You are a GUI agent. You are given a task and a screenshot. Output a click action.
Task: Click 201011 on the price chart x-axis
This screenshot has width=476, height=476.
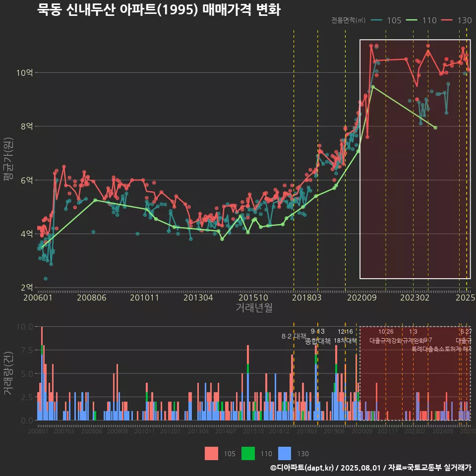click(144, 297)
